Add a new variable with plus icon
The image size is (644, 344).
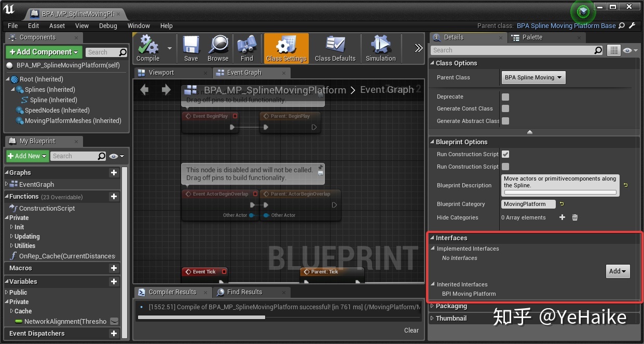(x=114, y=282)
